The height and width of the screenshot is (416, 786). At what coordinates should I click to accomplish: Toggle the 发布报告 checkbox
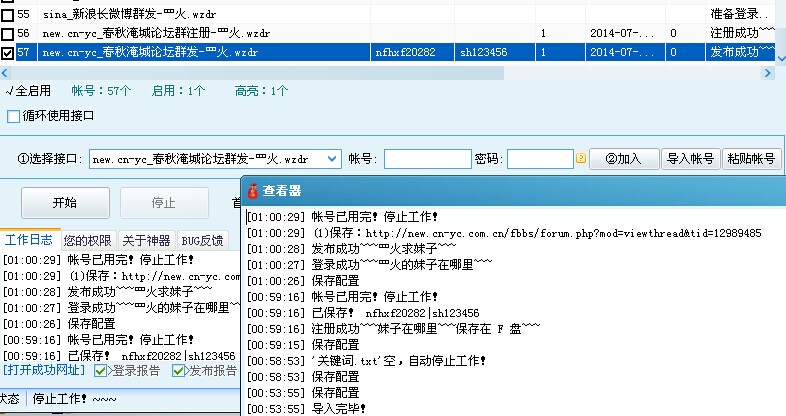point(178,371)
